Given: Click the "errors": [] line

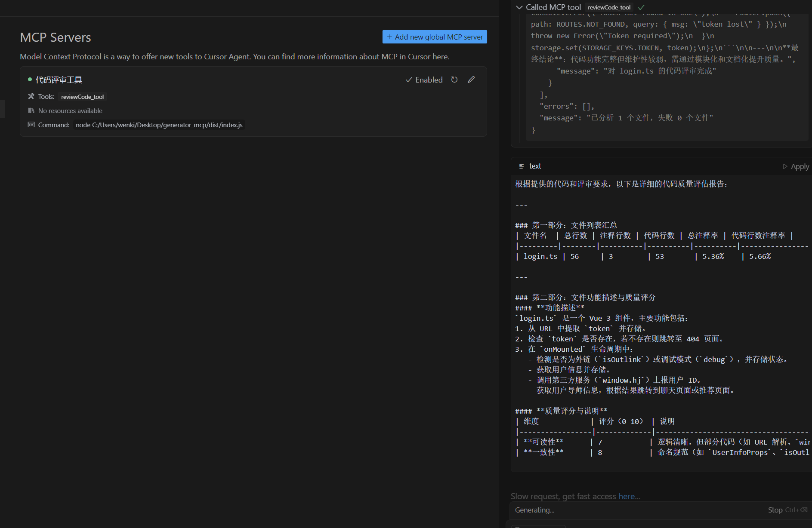Looking at the screenshot, I should click(x=567, y=106).
